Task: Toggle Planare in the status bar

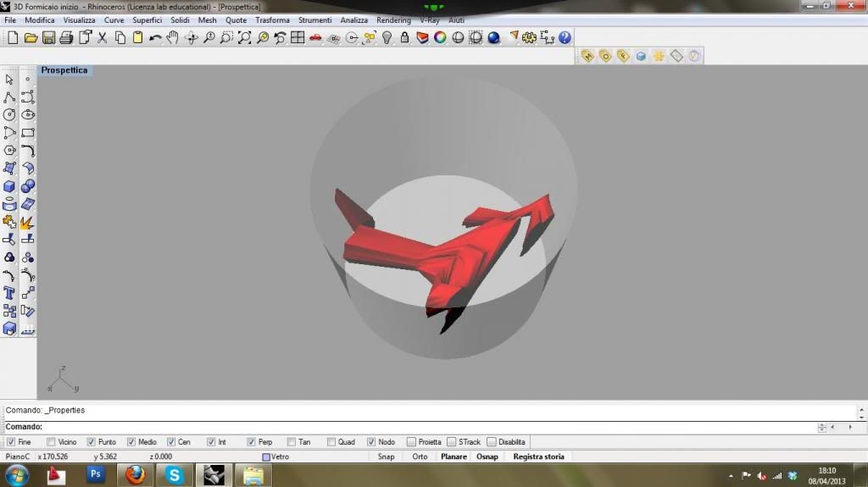Action: (x=453, y=457)
